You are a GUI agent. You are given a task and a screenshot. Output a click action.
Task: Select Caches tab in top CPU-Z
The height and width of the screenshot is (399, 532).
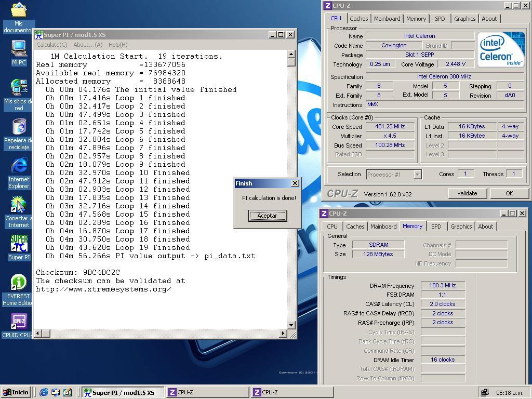tap(358, 19)
